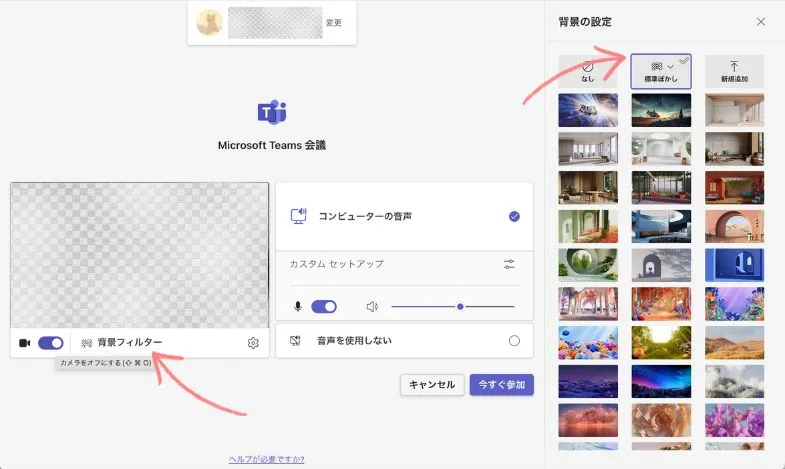Choose the glass conservatory with red sofas background
Image resolution: width=785 pixels, height=469 pixels.
pos(661,188)
